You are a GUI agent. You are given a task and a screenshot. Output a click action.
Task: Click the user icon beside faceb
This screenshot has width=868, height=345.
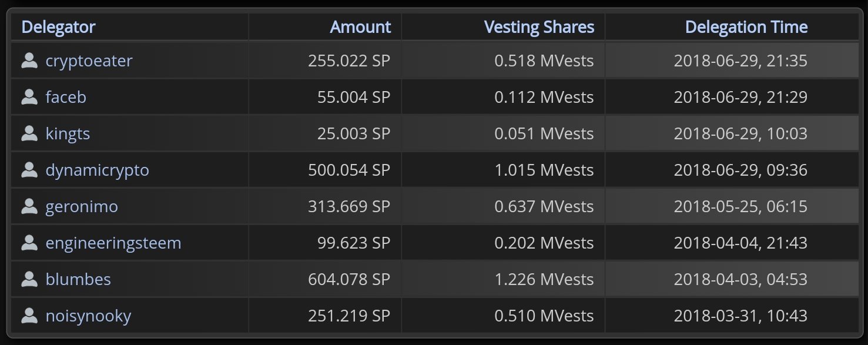(x=29, y=97)
